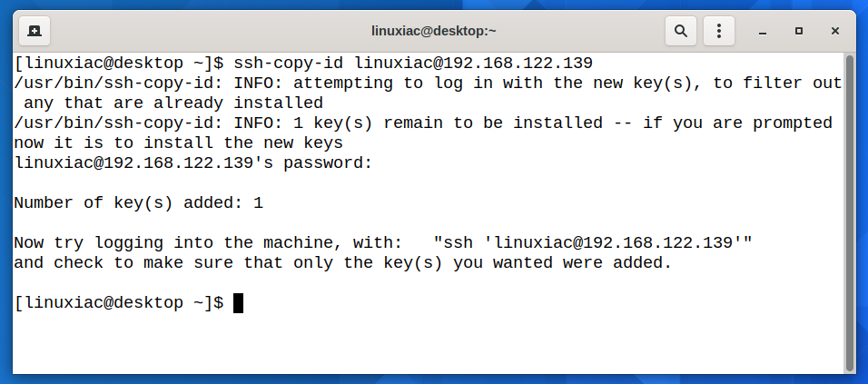Click the linuxiac@desktop:~ window title

434,31
